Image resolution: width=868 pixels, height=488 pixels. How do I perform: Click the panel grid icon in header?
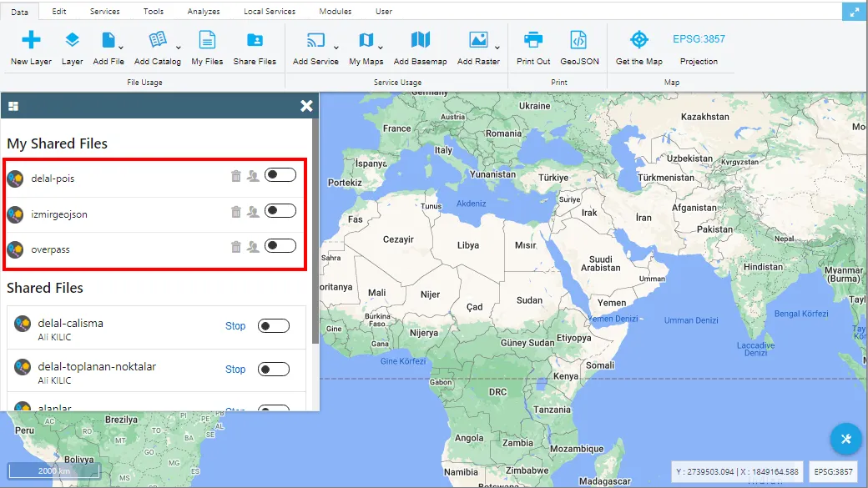click(13, 106)
